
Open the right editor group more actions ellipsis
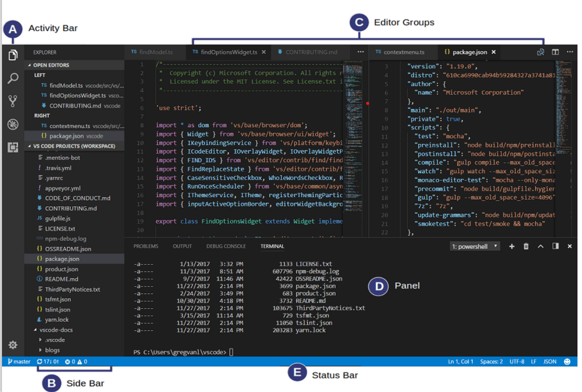tap(570, 52)
